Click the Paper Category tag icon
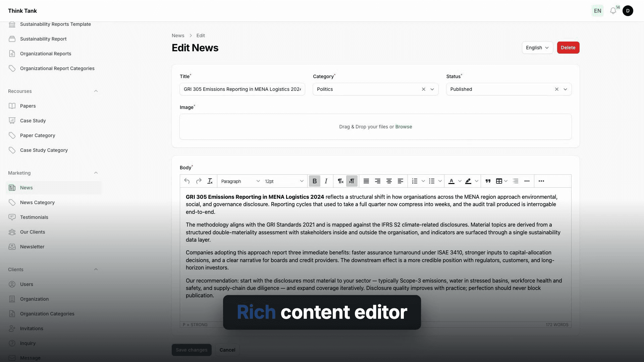644x362 pixels. pyautogui.click(x=12, y=135)
